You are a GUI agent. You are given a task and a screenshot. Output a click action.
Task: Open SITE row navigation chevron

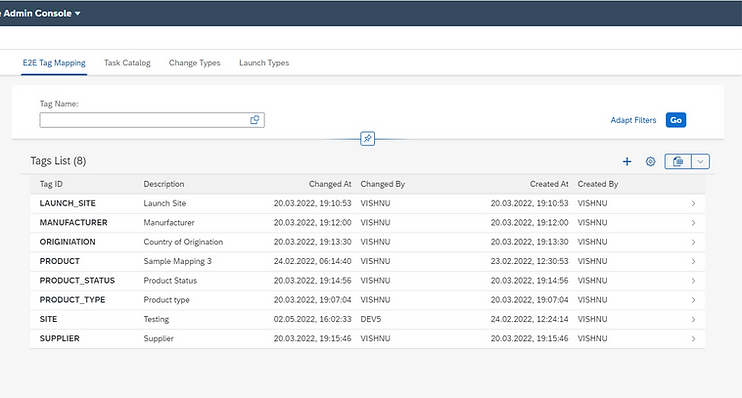click(x=693, y=319)
